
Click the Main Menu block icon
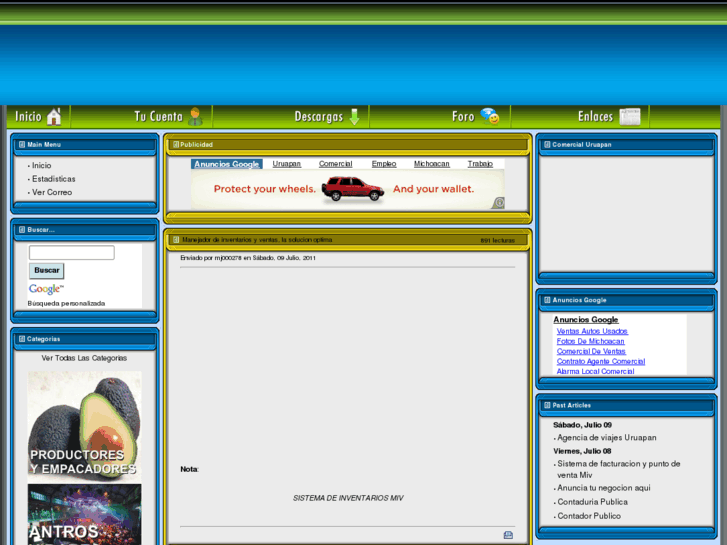click(x=22, y=145)
